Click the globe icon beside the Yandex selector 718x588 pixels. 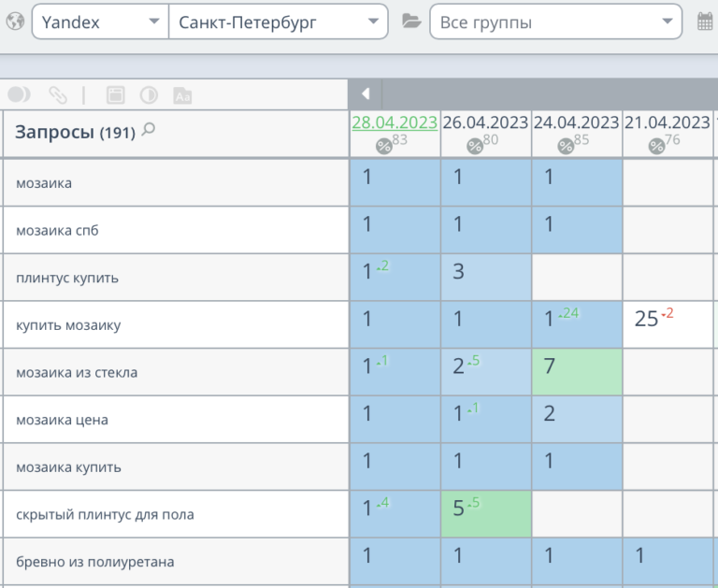14,21
